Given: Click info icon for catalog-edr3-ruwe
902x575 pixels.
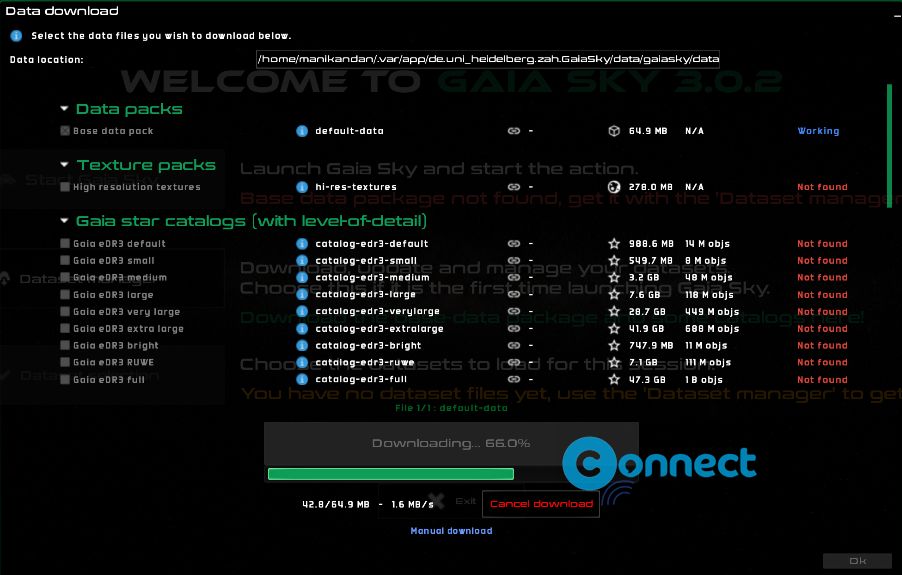Looking at the screenshot, I should click(x=301, y=362).
